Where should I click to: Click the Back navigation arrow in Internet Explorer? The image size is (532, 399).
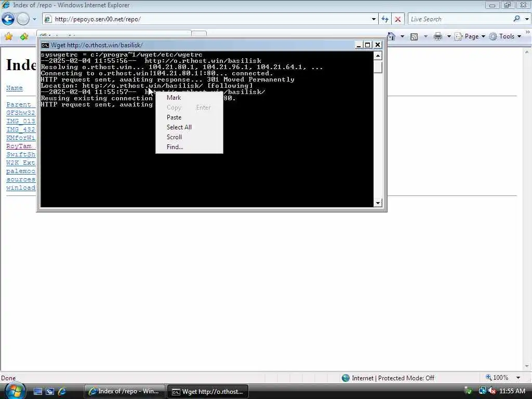(8, 19)
